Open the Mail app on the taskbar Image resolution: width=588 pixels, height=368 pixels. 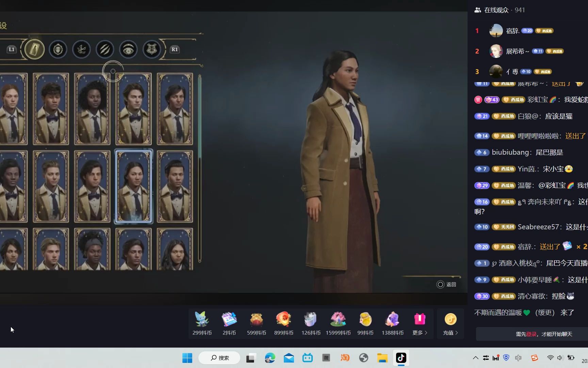(x=289, y=358)
